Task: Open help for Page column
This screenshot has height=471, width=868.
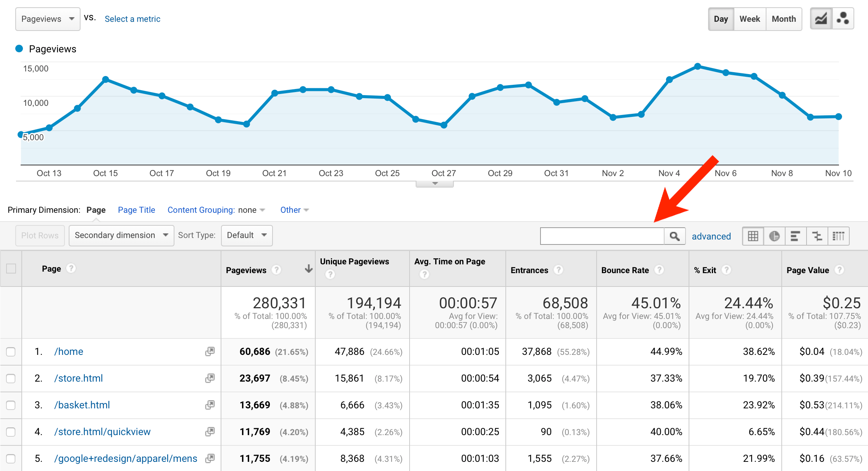Action: pyautogui.click(x=71, y=269)
